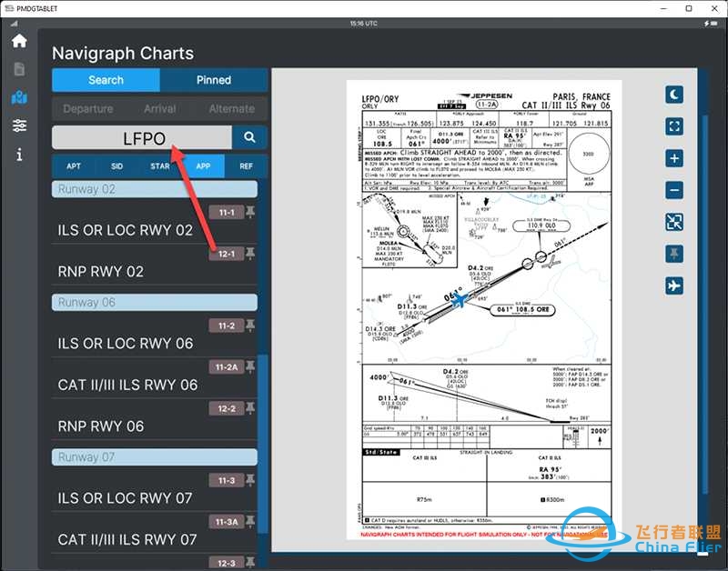Toggle chart night mode moon icon
The image size is (728, 571).
pyautogui.click(x=674, y=95)
